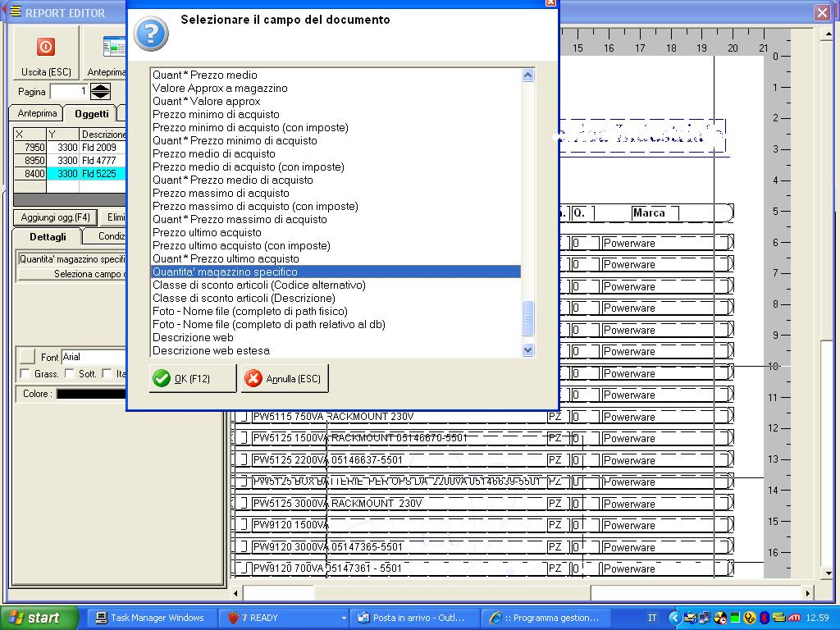The height and width of the screenshot is (630, 840).
Task: Click the green checkmark OK (F12) button
Action: tap(192, 378)
